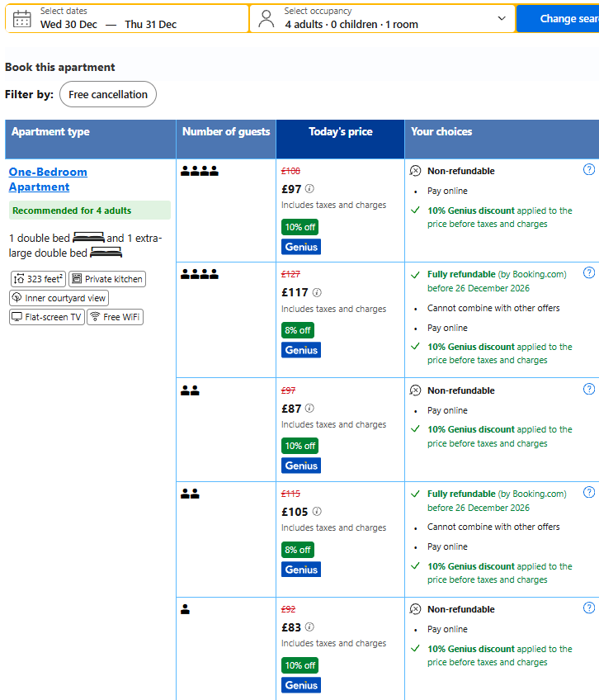The width and height of the screenshot is (599, 700).
Task: Click the non-refundable icon in £97 row
Action: pos(415,171)
